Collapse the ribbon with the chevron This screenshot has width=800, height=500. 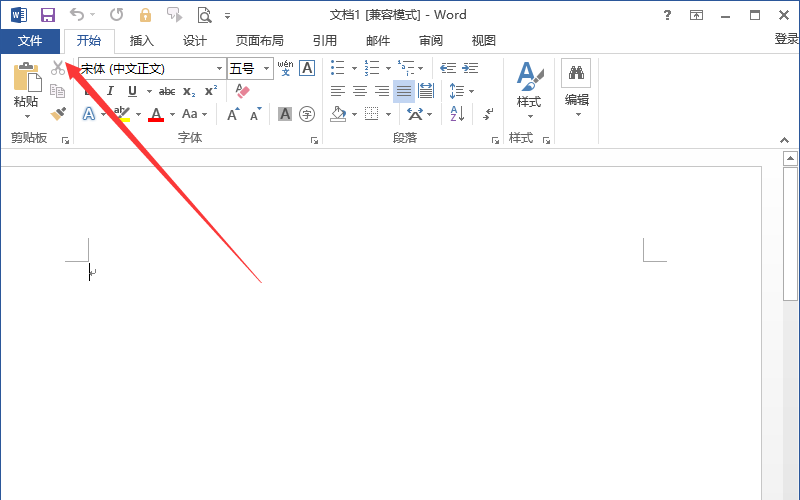pyautogui.click(x=784, y=140)
